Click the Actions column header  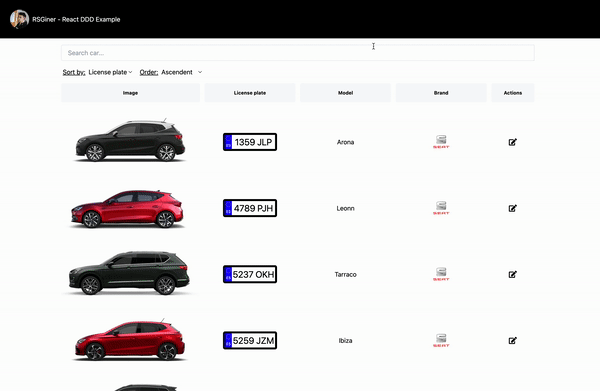pos(513,93)
